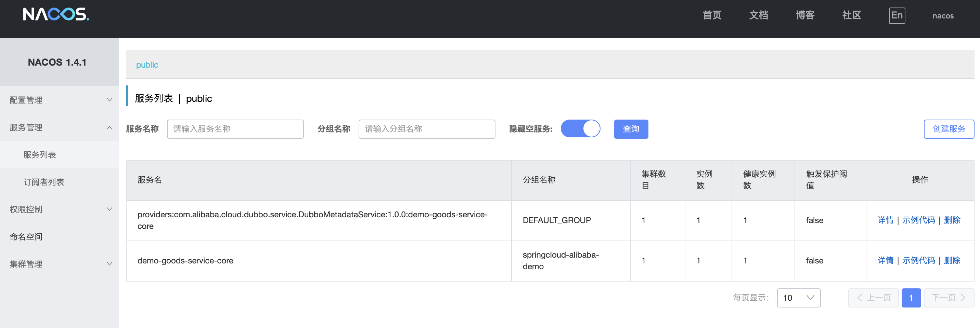Open 详情 for demo-goods-service-core
The height and width of the screenshot is (328, 980).
click(885, 261)
